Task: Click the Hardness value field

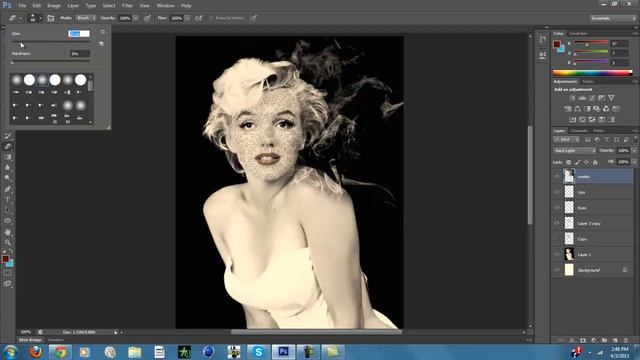Action: 80,53
